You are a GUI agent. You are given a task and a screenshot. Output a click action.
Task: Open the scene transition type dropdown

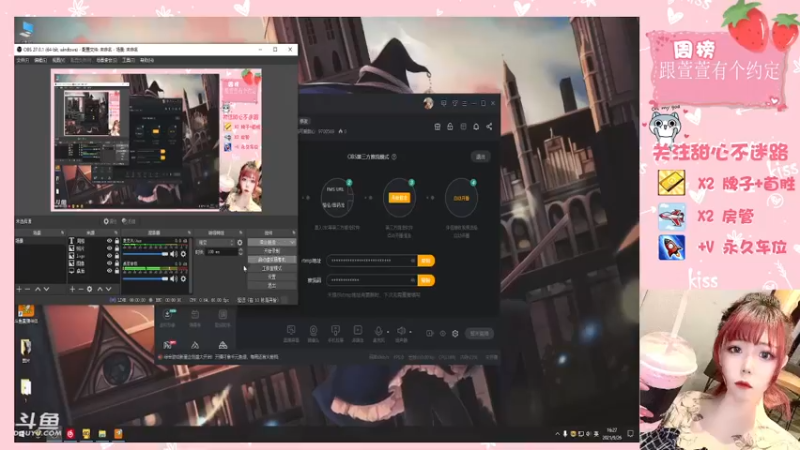(215, 242)
